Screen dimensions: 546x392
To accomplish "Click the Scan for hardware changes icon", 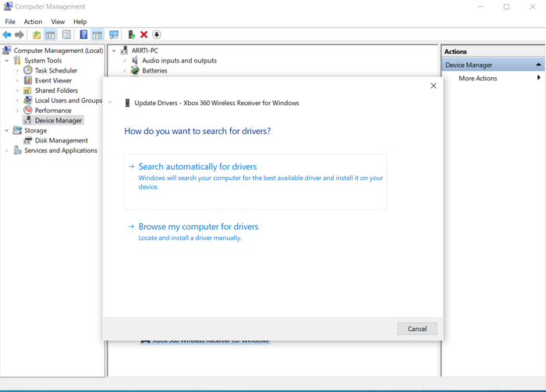I will [114, 35].
